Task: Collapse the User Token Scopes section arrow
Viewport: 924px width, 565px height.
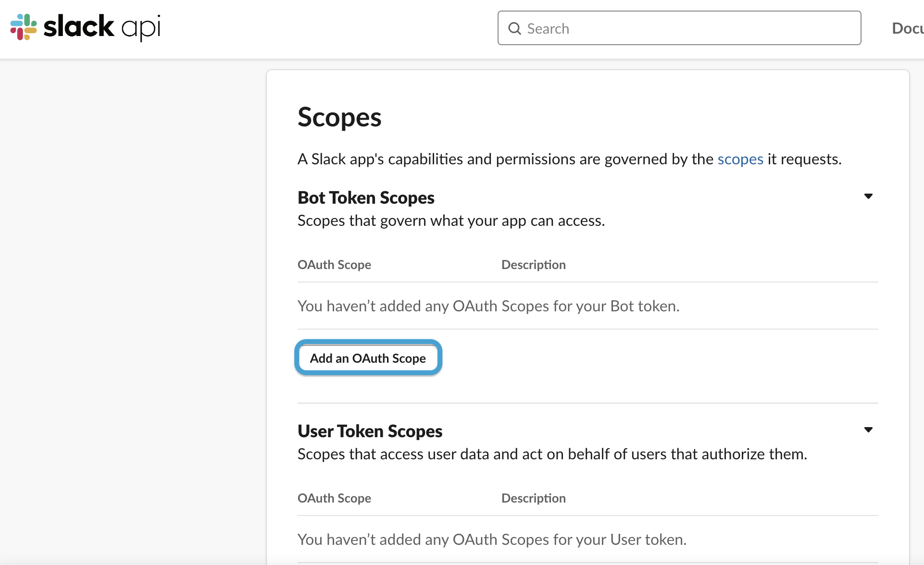Action: click(868, 430)
